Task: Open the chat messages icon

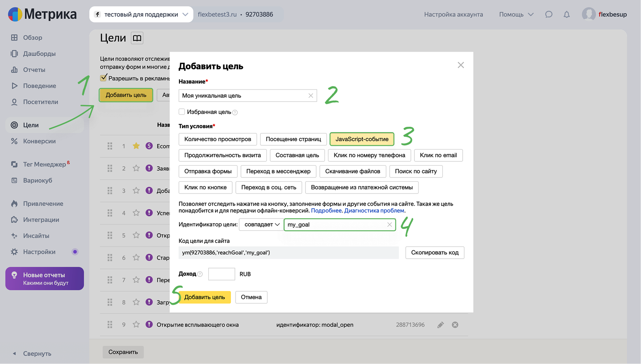Action: tap(549, 14)
